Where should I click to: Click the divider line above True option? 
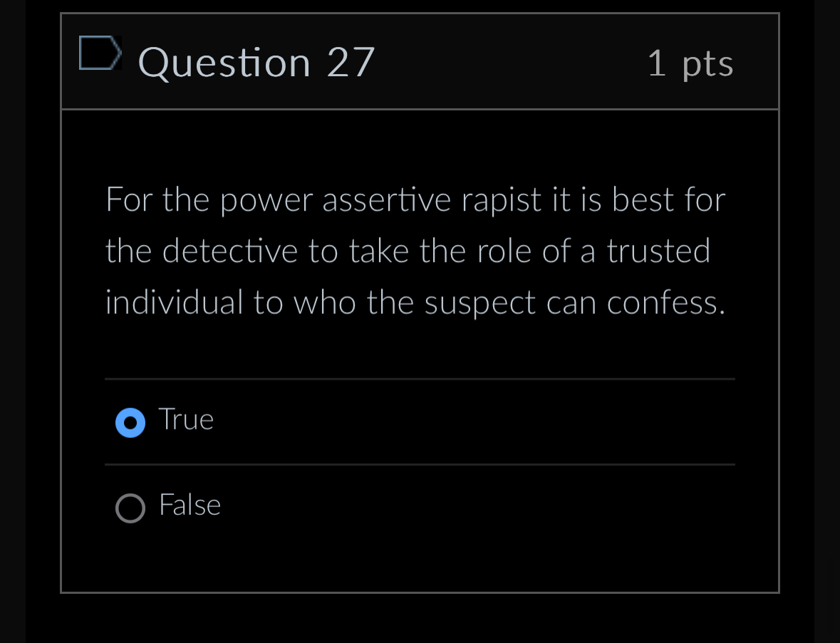[x=420, y=380]
